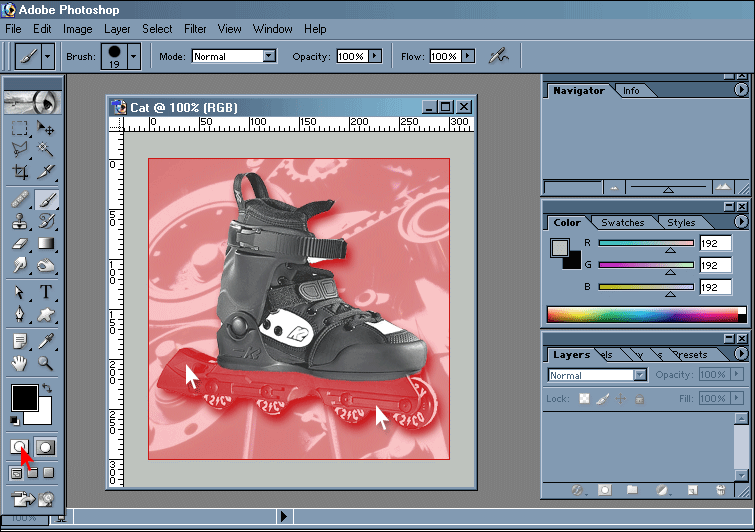Screen dimensions: 755x532
Task: Click the foreground color swatch
Action: 24,397
